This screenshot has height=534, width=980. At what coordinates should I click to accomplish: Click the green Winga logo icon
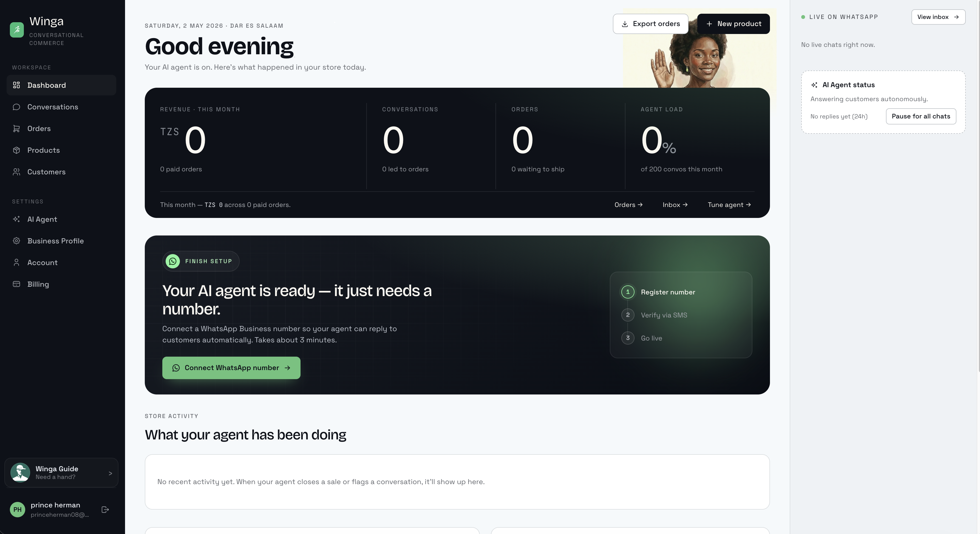point(17,30)
